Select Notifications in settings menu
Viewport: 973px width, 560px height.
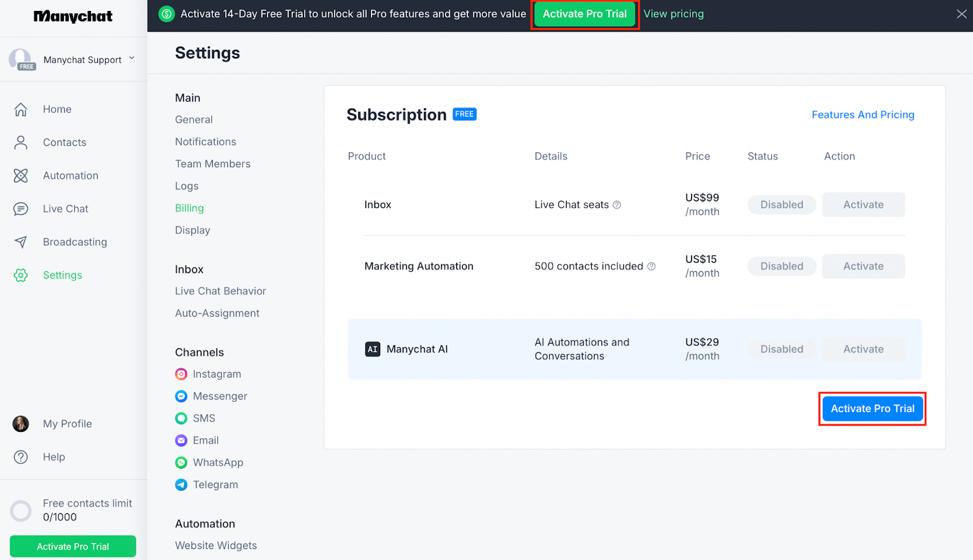206,142
